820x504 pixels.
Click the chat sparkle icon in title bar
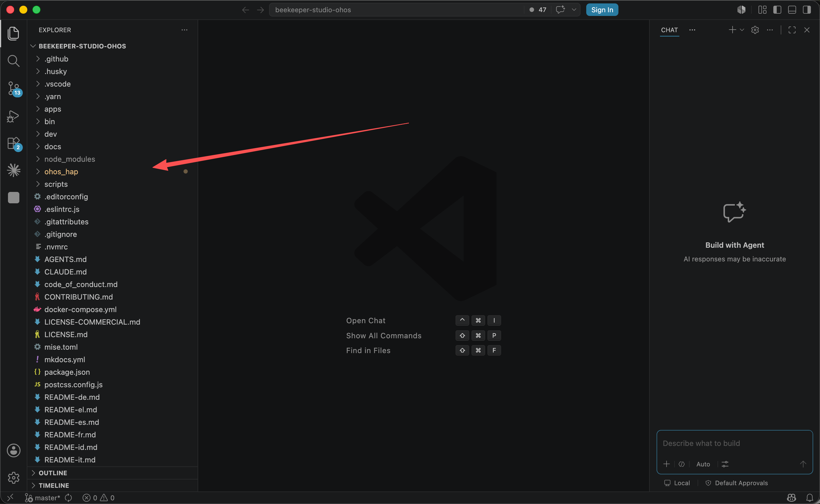pyautogui.click(x=560, y=10)
